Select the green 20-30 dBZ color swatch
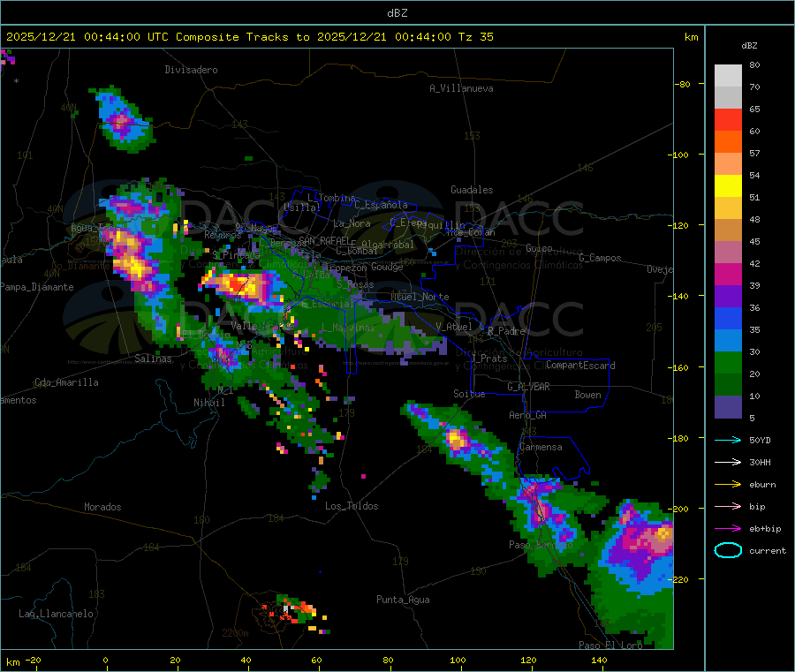The width and height of the screenshot is (795, 672). pyautogui.click(x=728, y=362)
